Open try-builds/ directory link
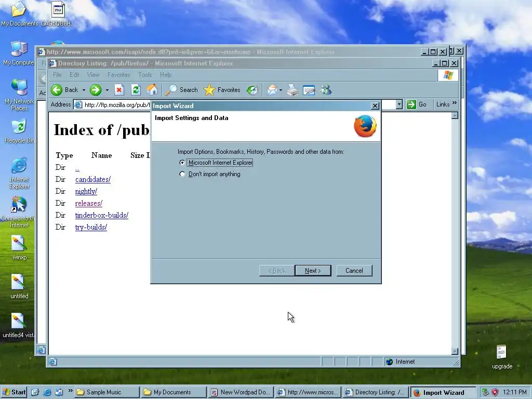 coord(91,228)
